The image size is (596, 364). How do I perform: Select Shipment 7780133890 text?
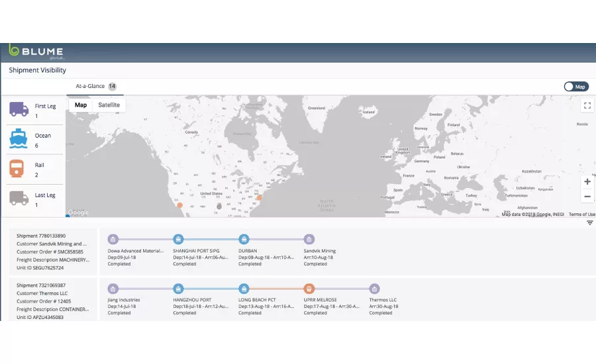(x=40, y=236)
